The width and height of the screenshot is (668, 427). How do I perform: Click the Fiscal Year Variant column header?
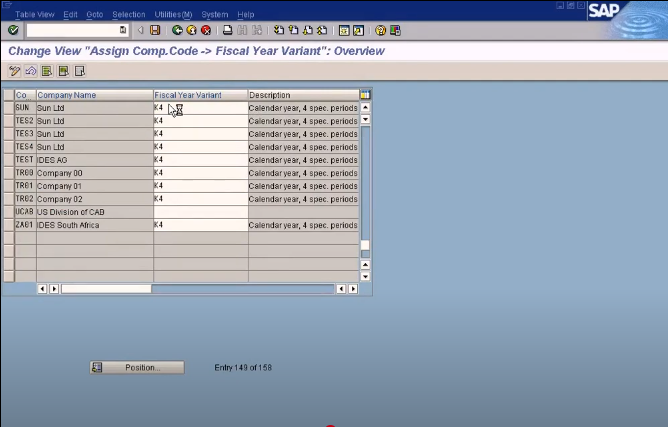[201, 95]
